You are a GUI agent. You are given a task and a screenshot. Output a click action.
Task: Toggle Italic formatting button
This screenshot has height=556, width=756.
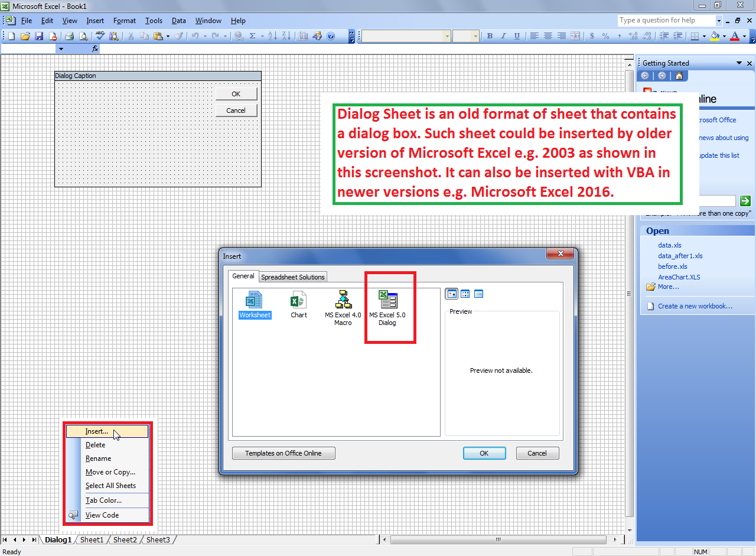pyautogui.click(x=503, y=36)
